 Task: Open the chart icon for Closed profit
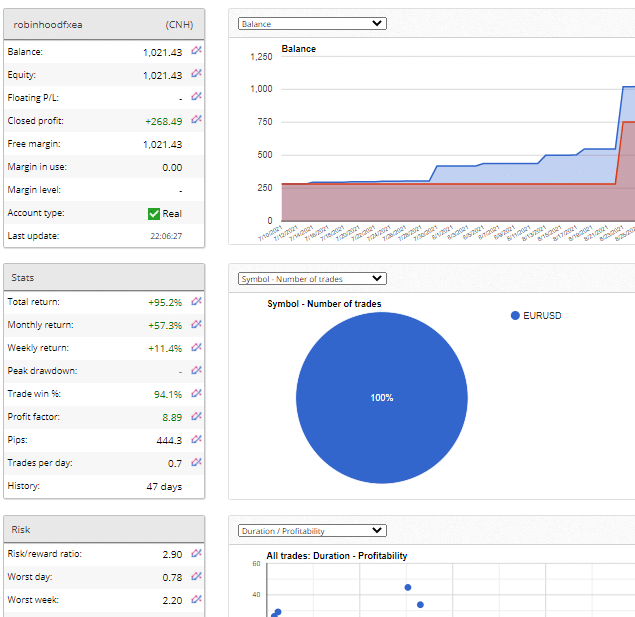click(x=197, y=120)
